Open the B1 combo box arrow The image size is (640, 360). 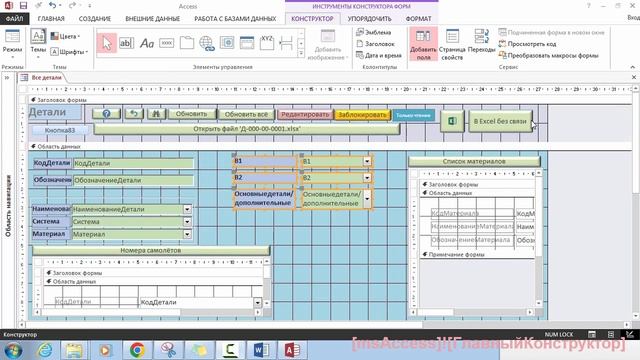tap(367, 161)
